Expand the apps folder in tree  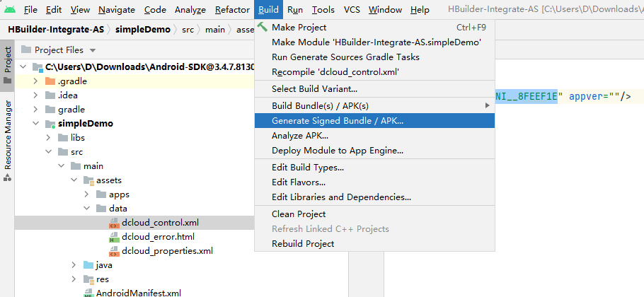tap(86, 194)
